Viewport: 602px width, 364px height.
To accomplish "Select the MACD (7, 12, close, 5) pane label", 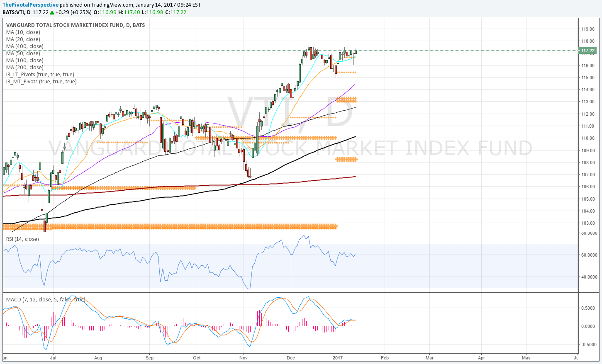I will 46,299.
